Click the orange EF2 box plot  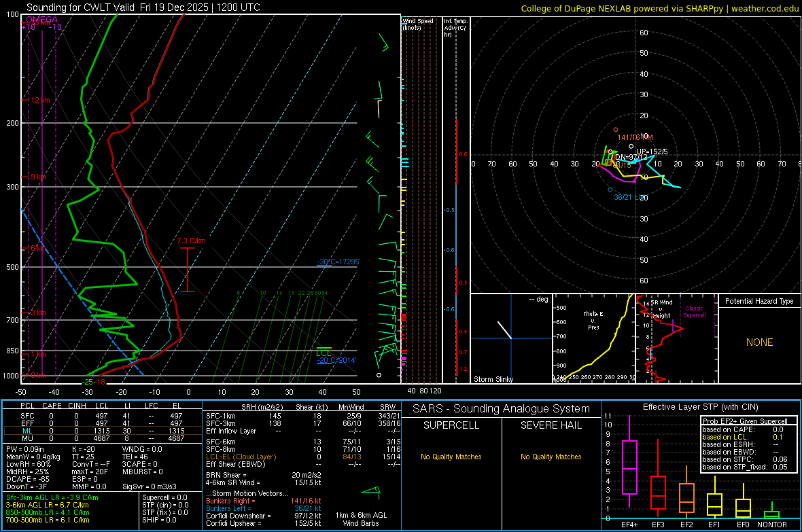pyautogui.click(x=686, y=498)
